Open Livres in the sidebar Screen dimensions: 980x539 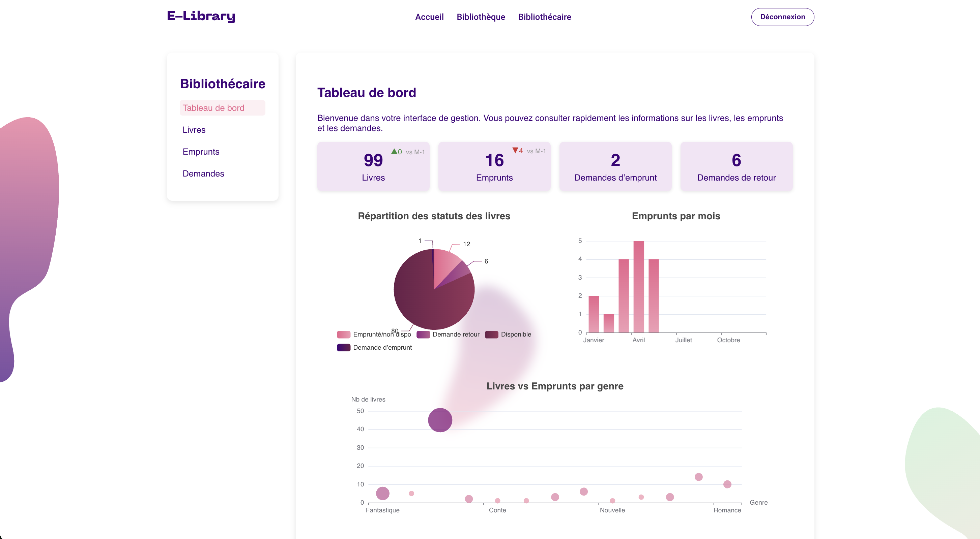pyautogui.click(x=194, y=130)
